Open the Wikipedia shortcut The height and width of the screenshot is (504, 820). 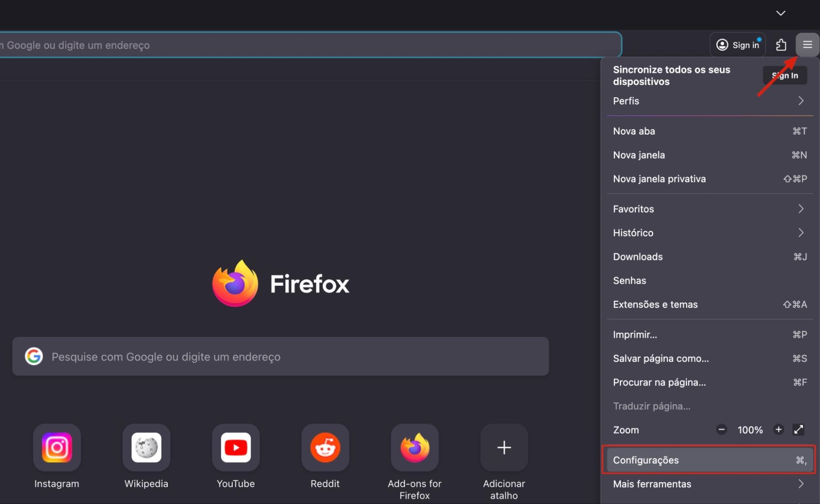point(146,448)
